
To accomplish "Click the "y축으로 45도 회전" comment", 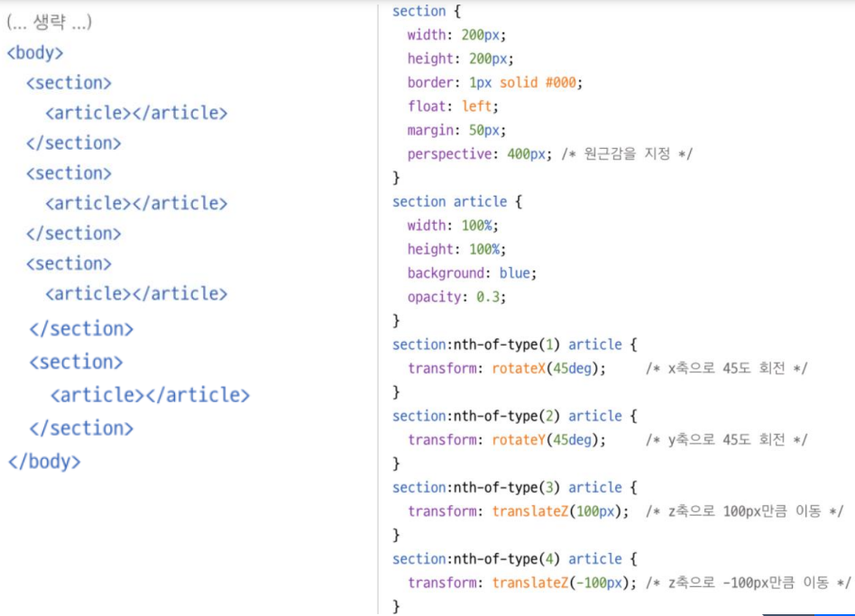I will pyautogui.click(x=726, y=440).
